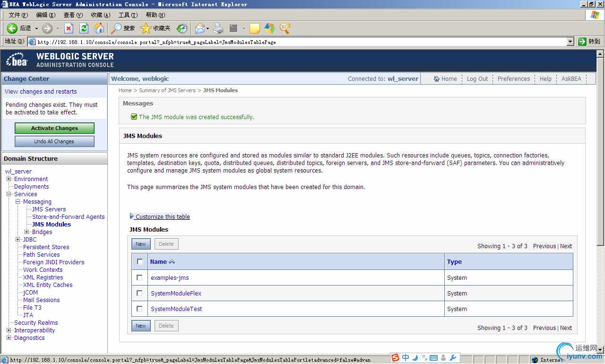Screen dimensions: 605x364
Task: Click the Print toolbar icon
Action: [218, 28]
